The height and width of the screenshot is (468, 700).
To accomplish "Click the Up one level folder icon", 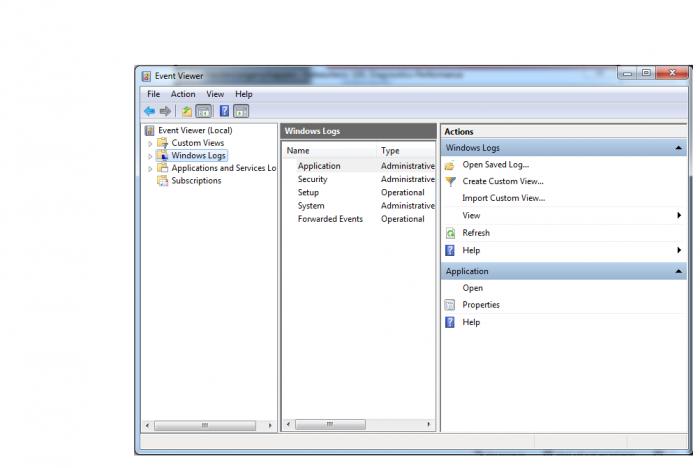I will 187,111.
